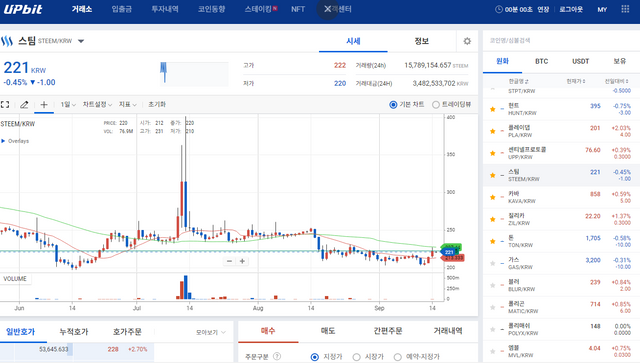This screenshot has height=363, width=640.
Task: Click the 221 current price marker on axis
Action: pos(449,252)
